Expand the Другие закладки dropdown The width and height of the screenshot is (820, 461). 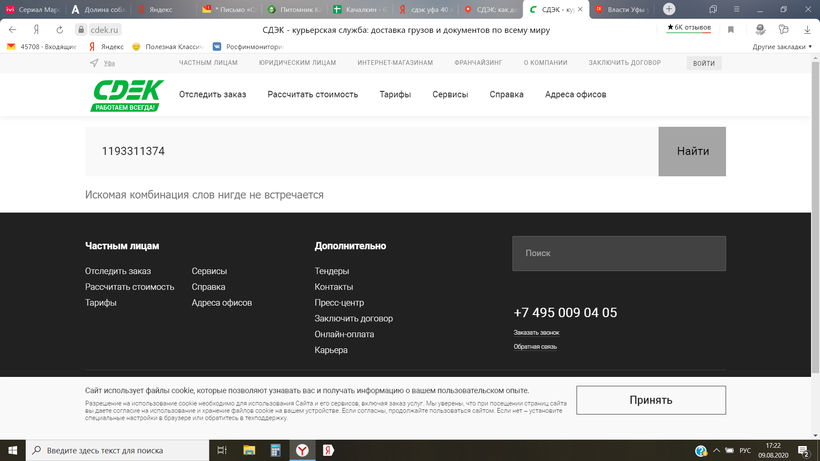pyautogui.click(x=782, y=47)
